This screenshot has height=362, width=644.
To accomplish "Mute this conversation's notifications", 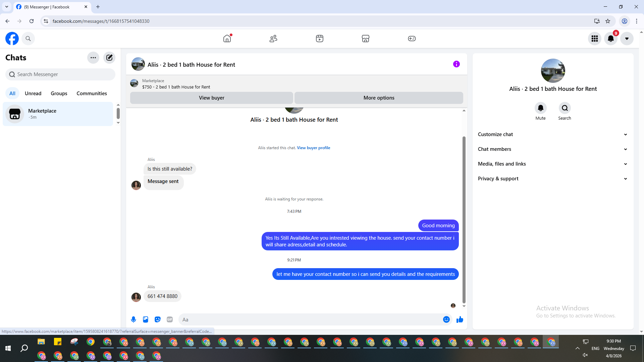I will (540, 108).
